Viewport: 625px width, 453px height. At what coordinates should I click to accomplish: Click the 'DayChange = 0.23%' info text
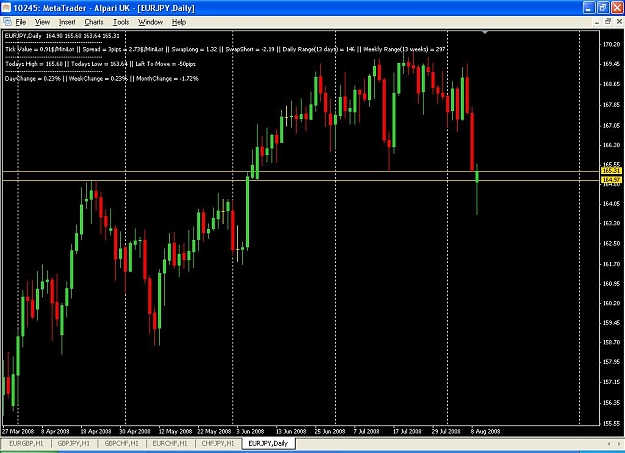(x=33, y=79)
